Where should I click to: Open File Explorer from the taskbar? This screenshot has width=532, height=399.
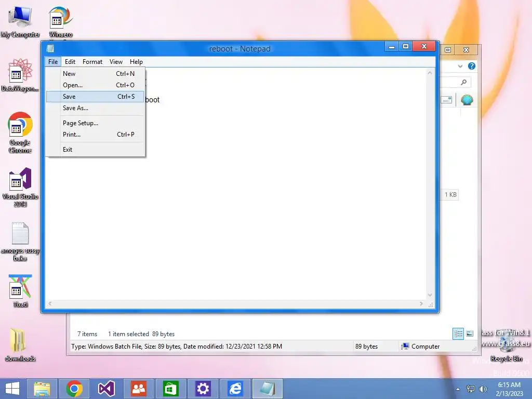click(42, 389)
